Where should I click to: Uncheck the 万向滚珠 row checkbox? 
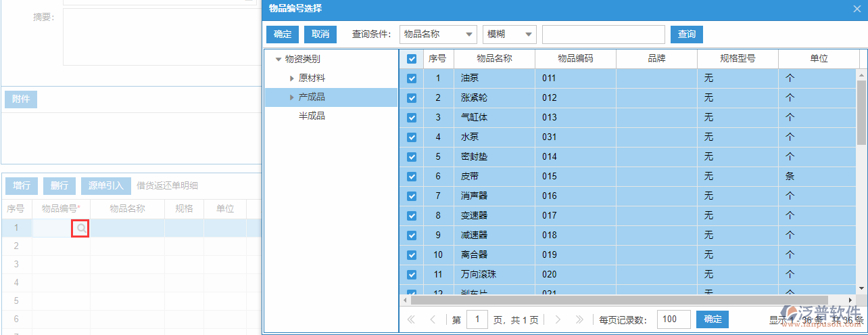[412, 275]
